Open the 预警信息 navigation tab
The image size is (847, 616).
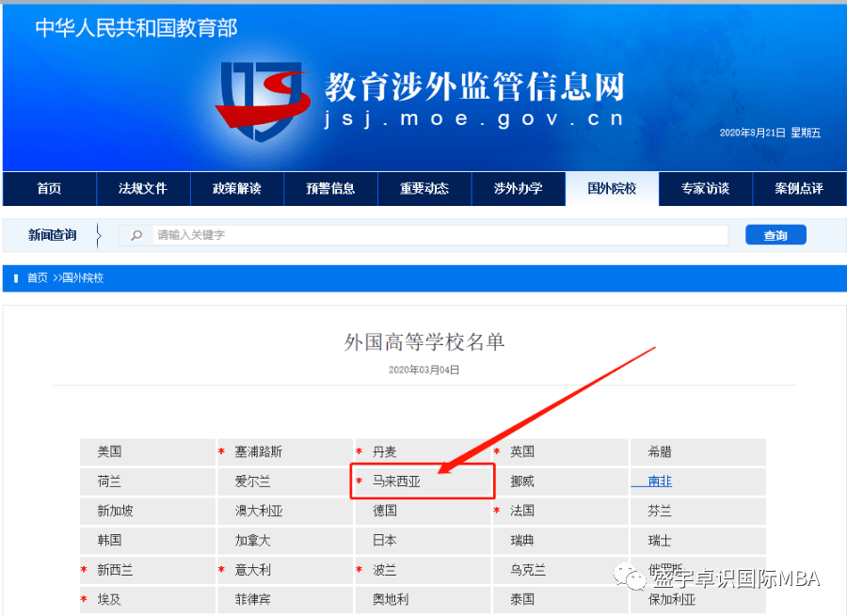click(330, 188)
